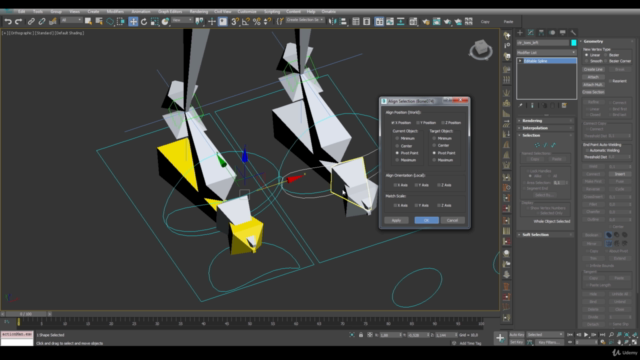Activate the Select and Link tool
640x360 pixels.
(31, 21)
